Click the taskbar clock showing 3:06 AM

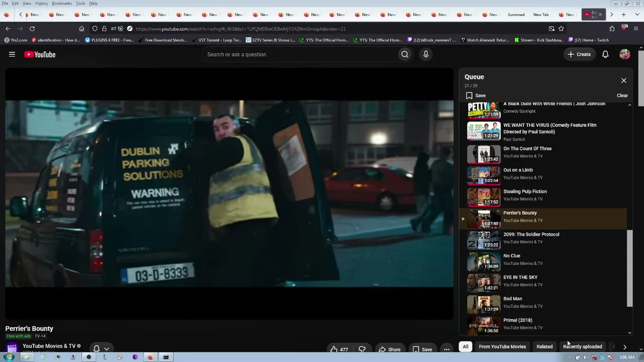627,357
